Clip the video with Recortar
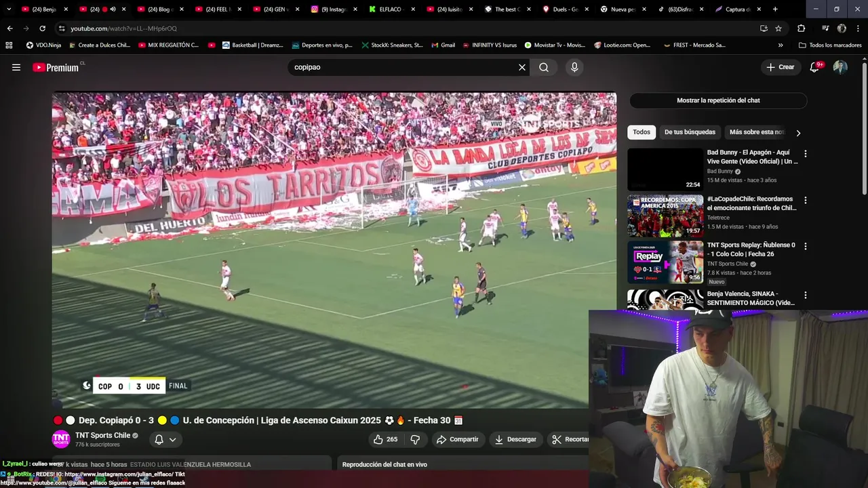The width and height of the screenshot is (868, 488). click(x=570, y=439)
